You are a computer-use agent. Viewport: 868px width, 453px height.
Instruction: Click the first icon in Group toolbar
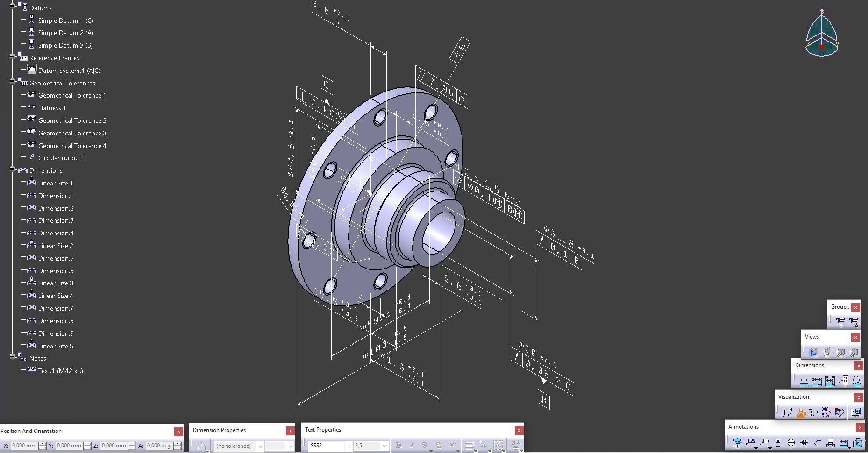click(840, 321)
